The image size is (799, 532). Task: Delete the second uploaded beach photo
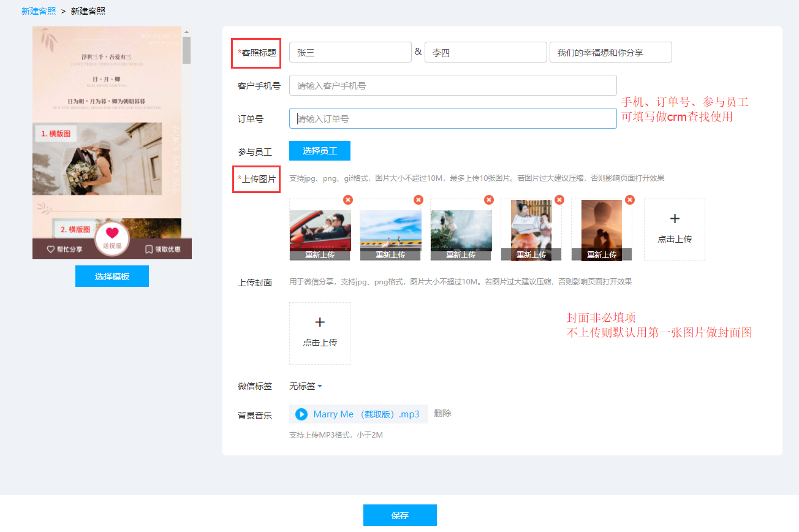(x=418, y=200)
